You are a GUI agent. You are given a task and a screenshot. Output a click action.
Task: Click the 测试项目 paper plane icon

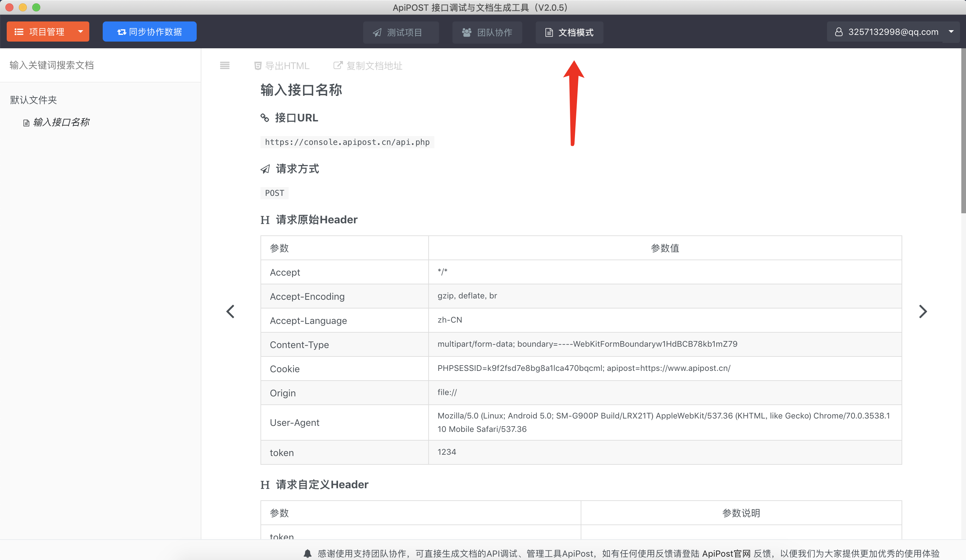coord(378,33)
